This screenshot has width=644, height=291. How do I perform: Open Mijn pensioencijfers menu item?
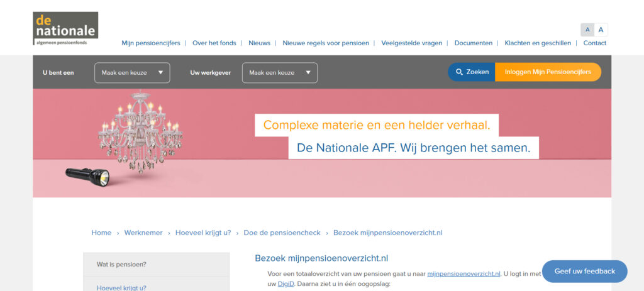pyautogui.click(x=151, y=43)
